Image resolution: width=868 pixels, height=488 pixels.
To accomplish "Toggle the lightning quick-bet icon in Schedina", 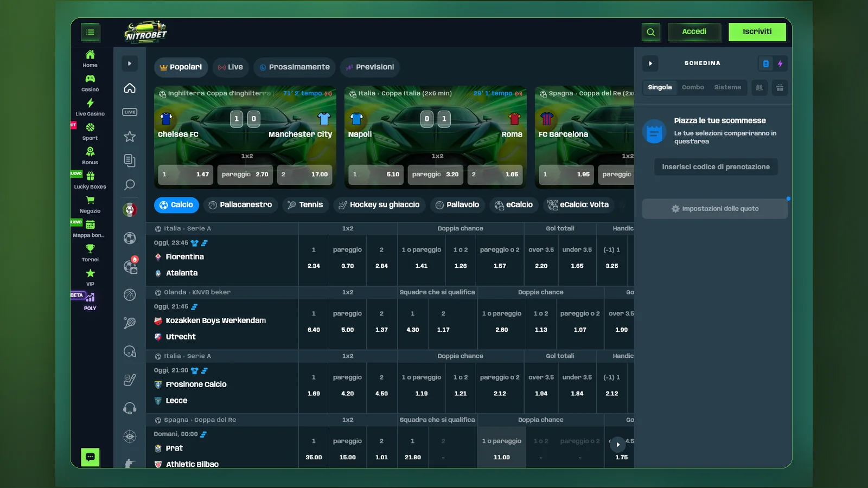I will click(x=780, y=63).
